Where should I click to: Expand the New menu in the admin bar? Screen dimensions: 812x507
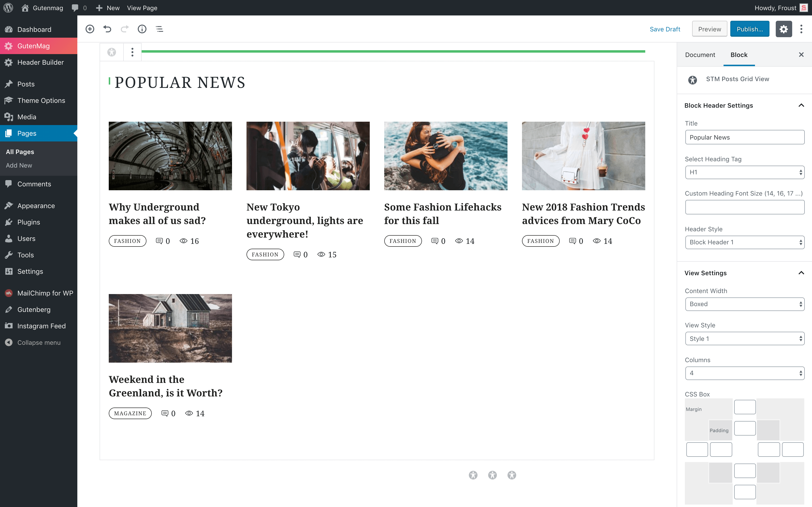pos(107,7)
